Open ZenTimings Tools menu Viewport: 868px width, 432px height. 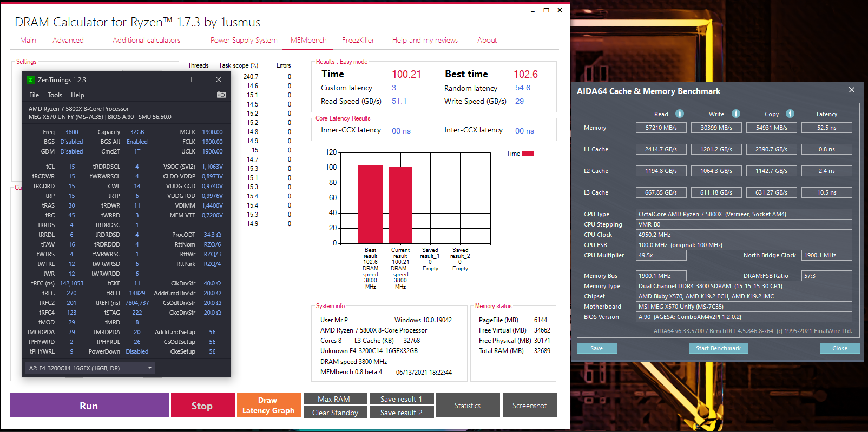pyautogui.click(x=55, y=95)
